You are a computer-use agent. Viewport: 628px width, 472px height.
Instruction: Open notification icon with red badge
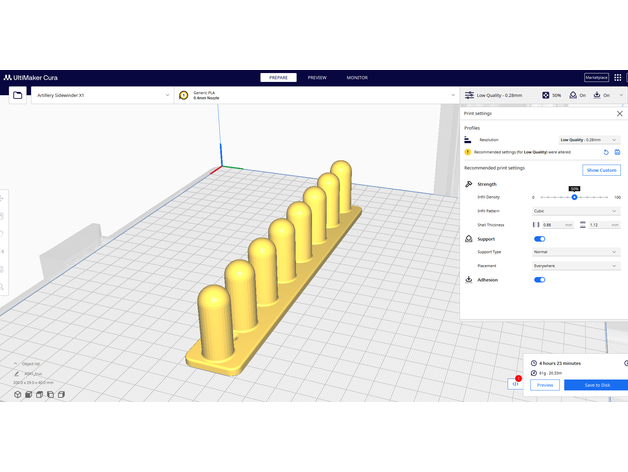click(x=516, y=383)
